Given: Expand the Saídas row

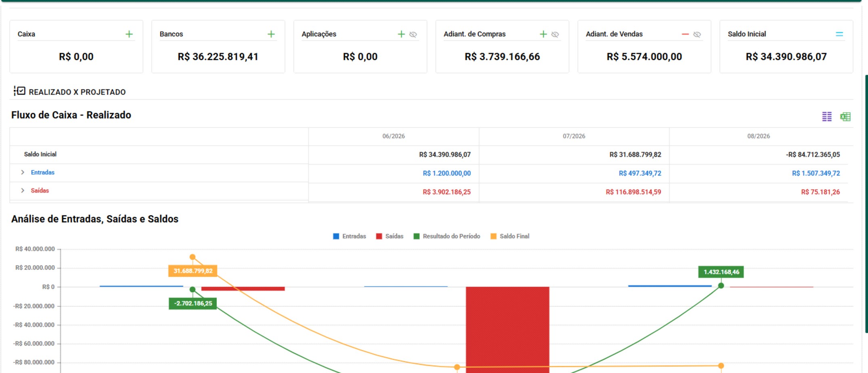Looking at the screenshot, I should [23, 191].
